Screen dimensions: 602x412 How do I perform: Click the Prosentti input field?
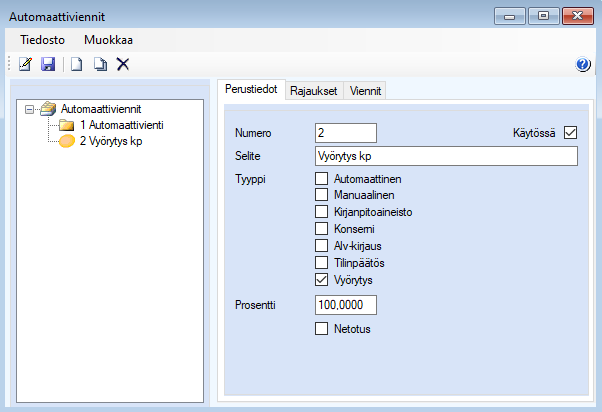pyautogui.click(x=346, y=305)
